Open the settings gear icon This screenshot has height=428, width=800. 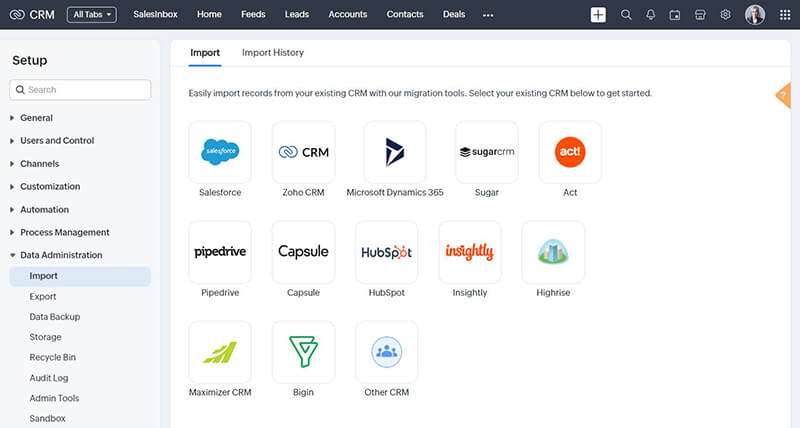[725, 15]
